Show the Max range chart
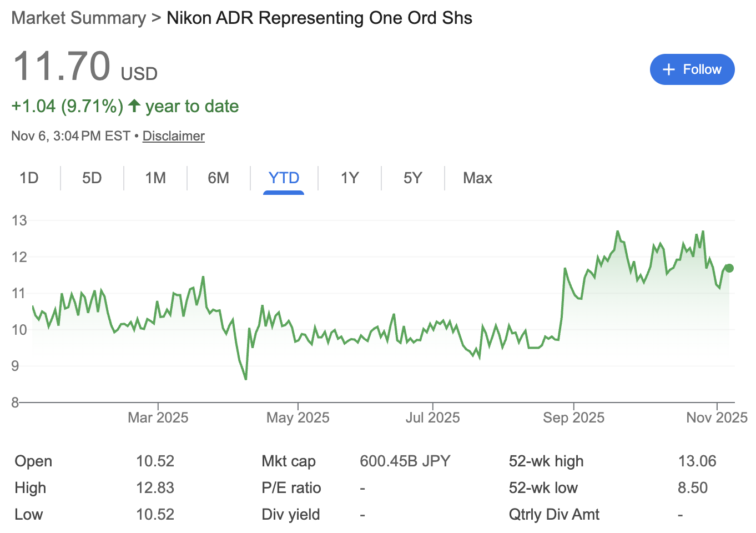 (477, 178)
